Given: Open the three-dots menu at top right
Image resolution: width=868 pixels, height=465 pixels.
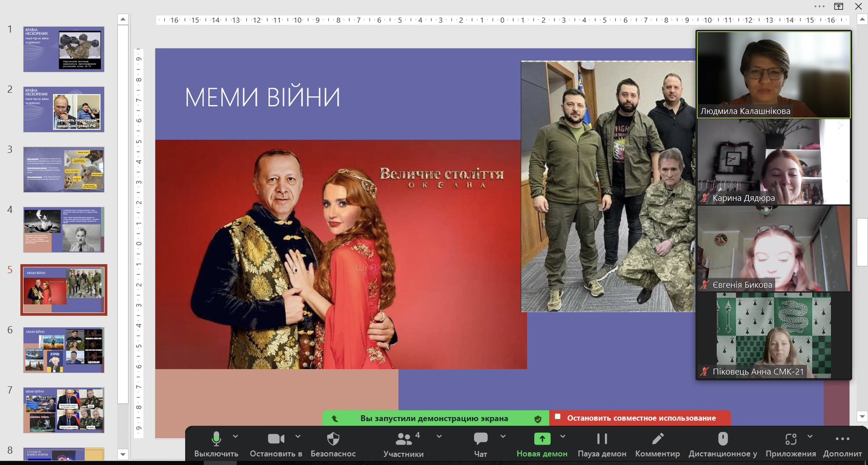Looking at the screenshot, I should [x=820, y=7].
